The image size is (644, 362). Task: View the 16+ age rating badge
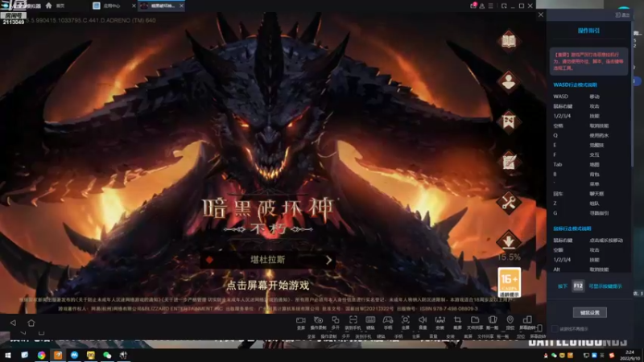click(x=510, y=282)
